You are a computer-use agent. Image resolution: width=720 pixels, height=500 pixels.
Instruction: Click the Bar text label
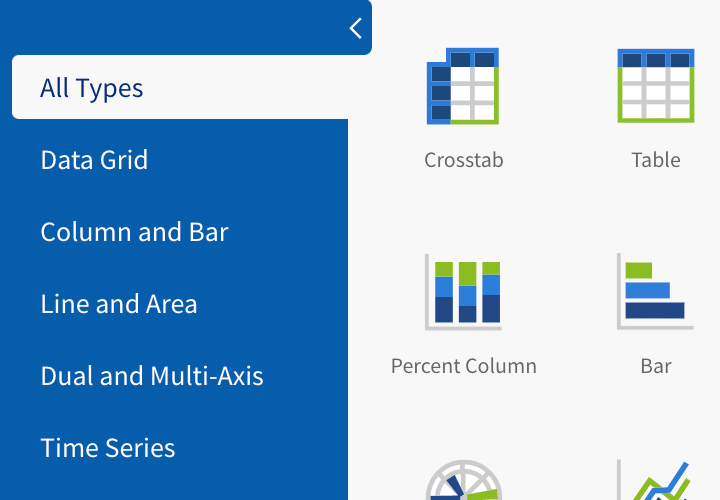656,366
